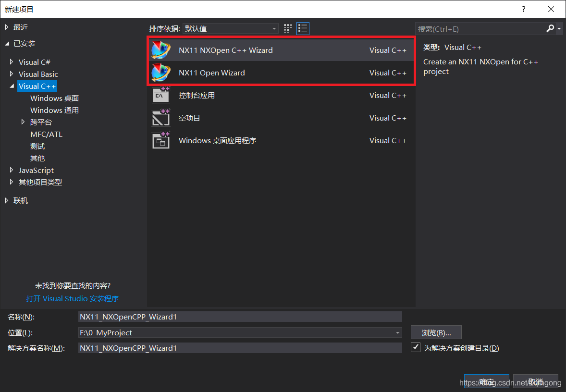
Task: Select the NX11 Open Wizard icon
Action: point(160,73)
